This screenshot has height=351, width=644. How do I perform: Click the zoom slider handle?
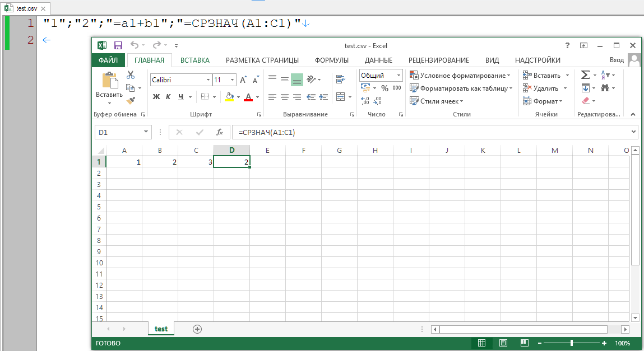tap(571, 343)
